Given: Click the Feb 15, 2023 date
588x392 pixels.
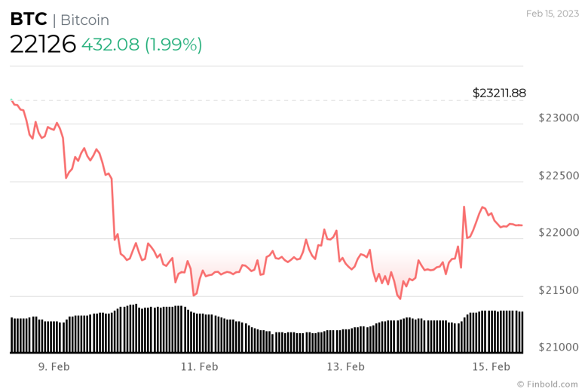Looking at the screenshot, I should click(553, 14).
